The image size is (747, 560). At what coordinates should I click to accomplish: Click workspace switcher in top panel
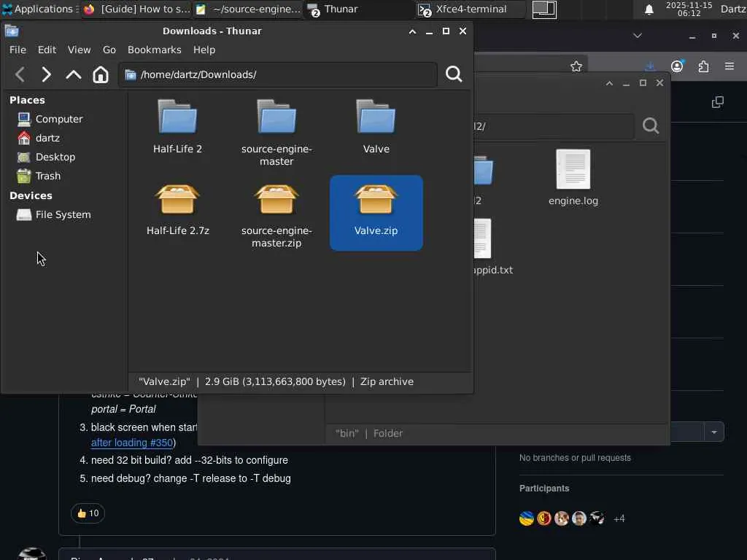pyautogui.click(x=544, y=9)
